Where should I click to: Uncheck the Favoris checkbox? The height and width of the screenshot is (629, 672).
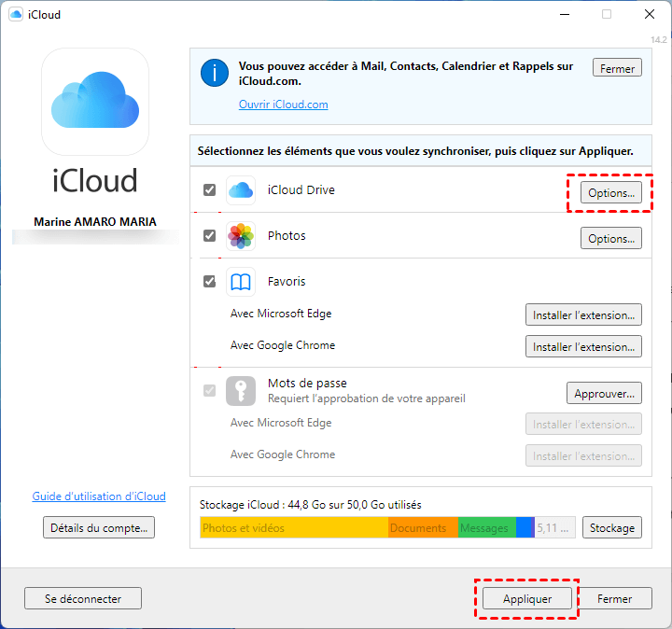click(210, 282)
